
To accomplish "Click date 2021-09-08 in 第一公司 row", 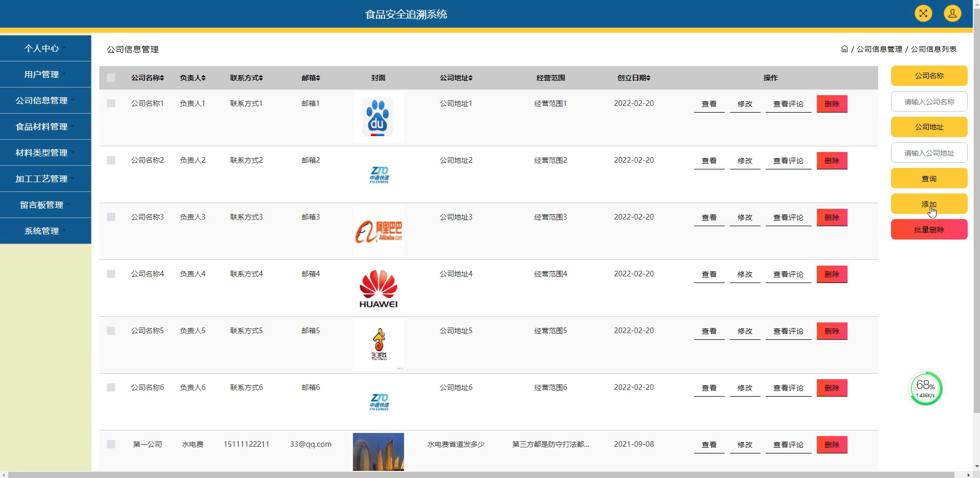I will pyautogui.click(x=634, y=444).
